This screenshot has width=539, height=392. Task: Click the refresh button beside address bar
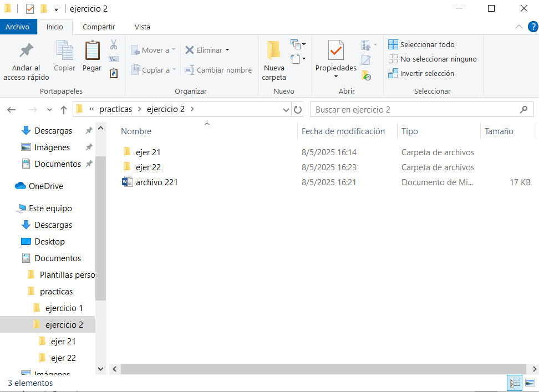298,110
